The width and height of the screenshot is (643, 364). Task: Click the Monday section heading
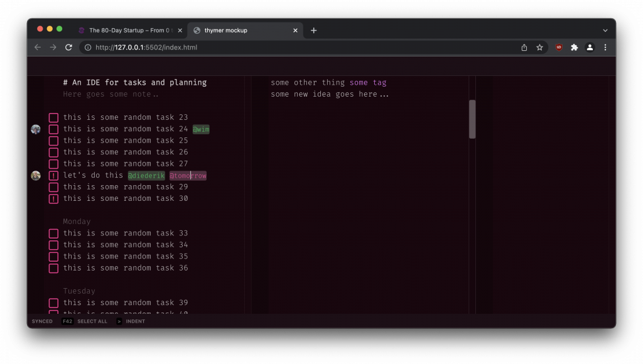(77, 222)
